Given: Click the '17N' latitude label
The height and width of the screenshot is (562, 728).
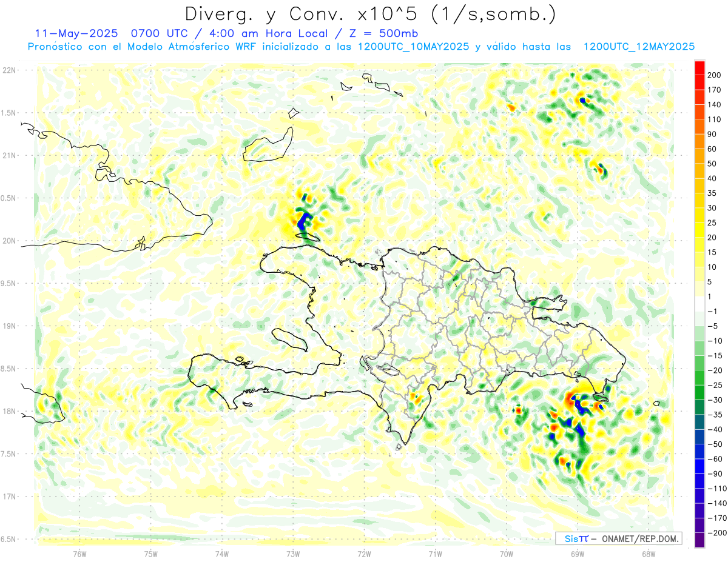Looking at the screenshot, I should 9,497.
